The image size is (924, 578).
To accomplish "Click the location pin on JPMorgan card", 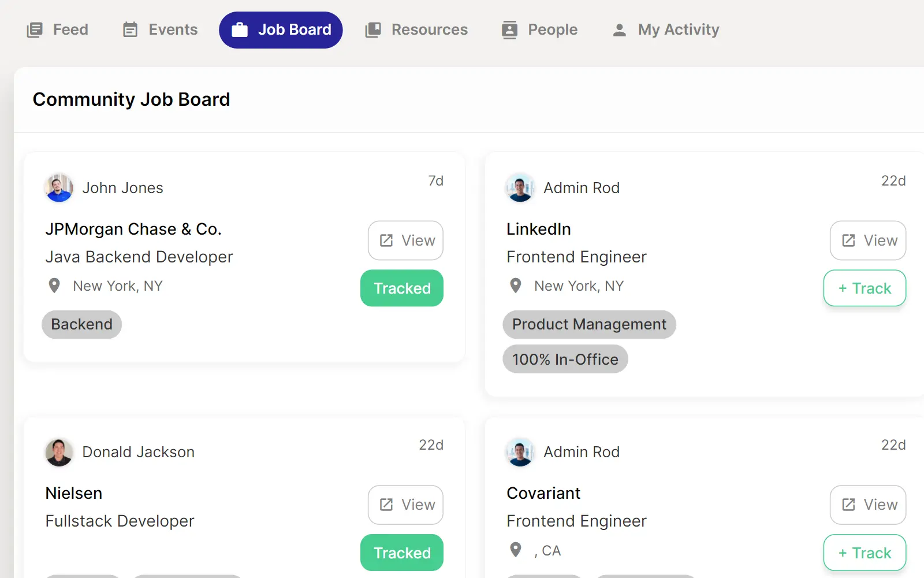I will pos(54,286).
